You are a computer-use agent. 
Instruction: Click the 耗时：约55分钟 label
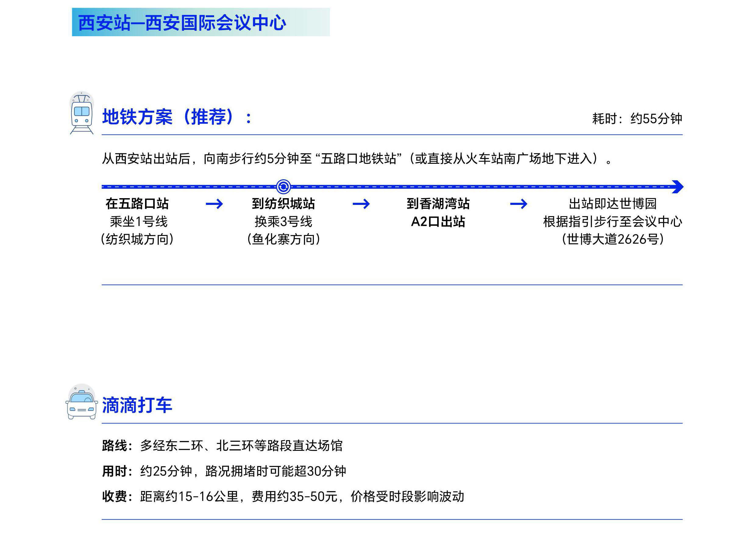637,119
